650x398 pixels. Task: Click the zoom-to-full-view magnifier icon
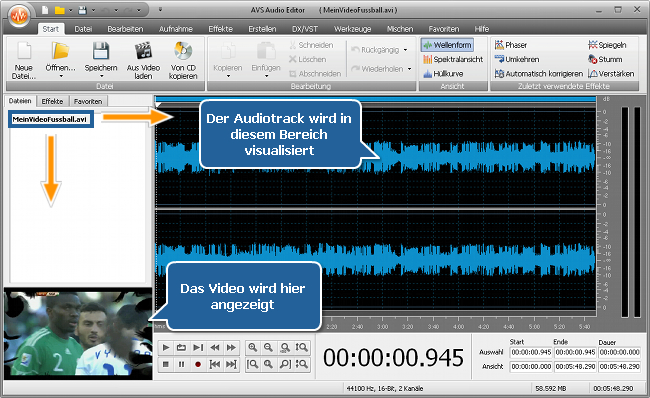tap(285, 347)
